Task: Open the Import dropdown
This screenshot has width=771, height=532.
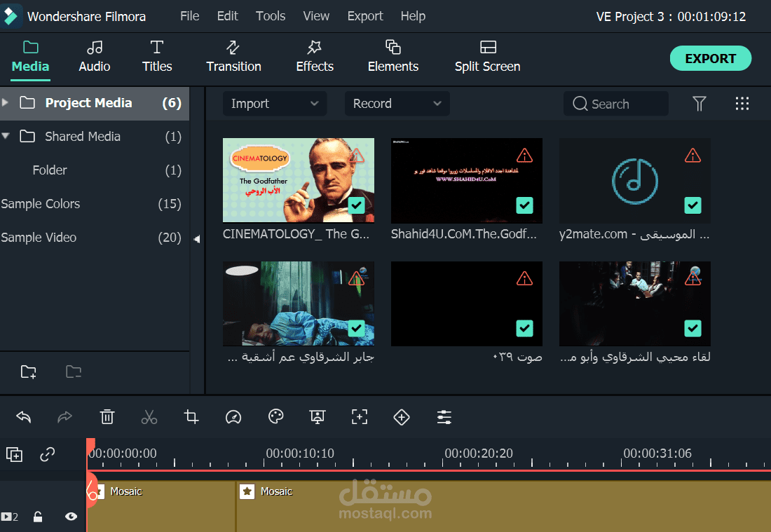Action: [x=274, y=104]
